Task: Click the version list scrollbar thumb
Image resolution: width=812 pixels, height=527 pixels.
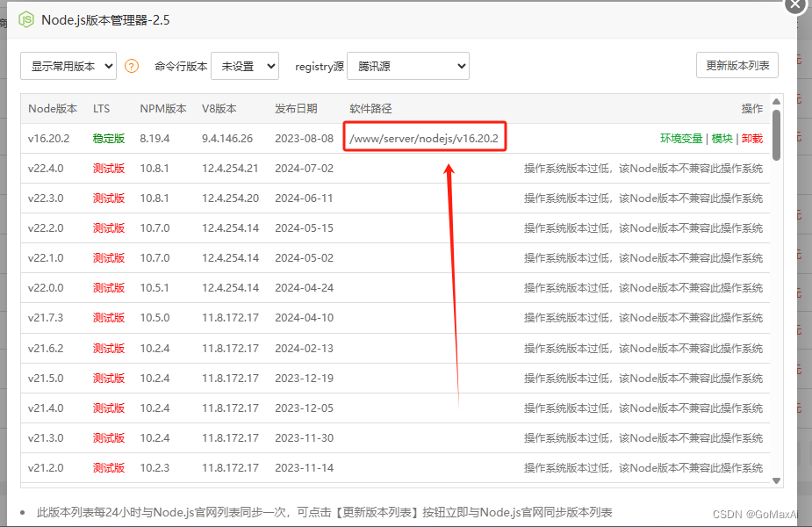Action: tap(776, 134)
